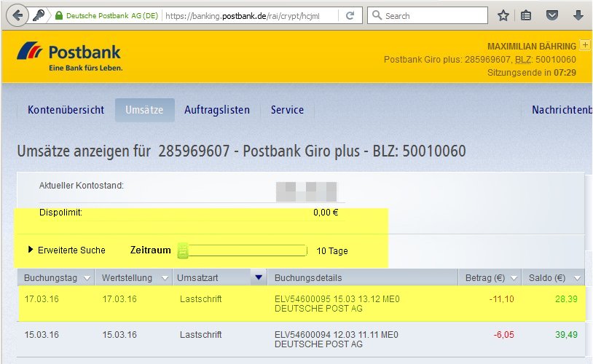The image size is (593, 364).
Task: Click the 15.03.16 Buchungstag cell
Action: coord(42,335)
